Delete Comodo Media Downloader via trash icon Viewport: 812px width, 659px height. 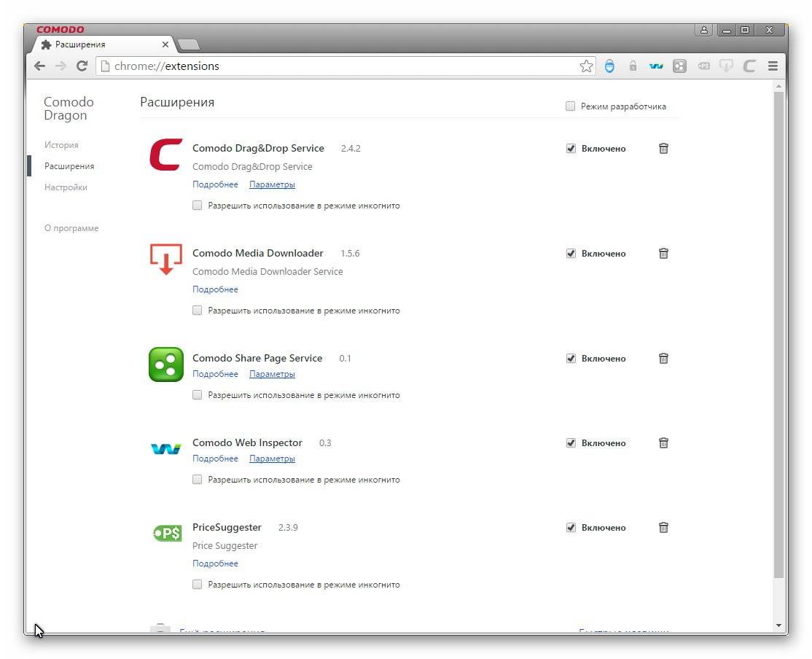point(663,254)
